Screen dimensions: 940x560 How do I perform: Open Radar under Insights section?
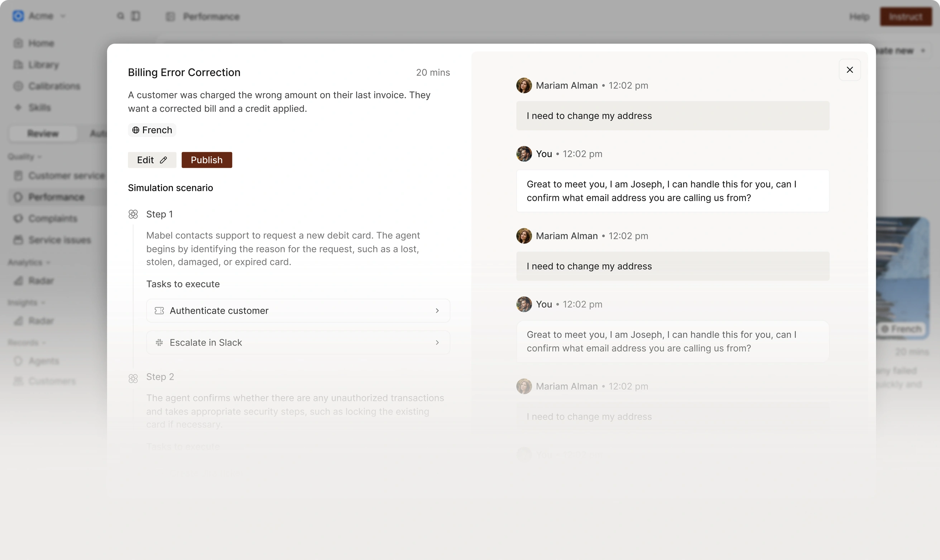tap(41, 321)
